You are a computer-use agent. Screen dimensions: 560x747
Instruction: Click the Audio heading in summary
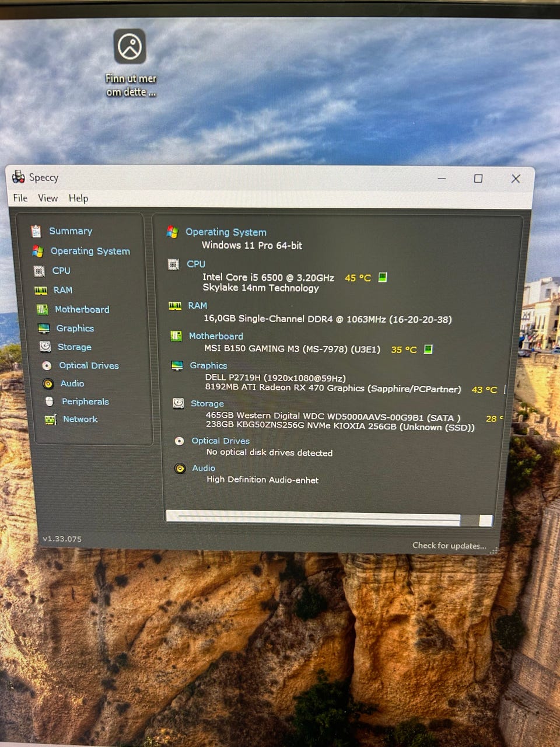coord(204,468)
